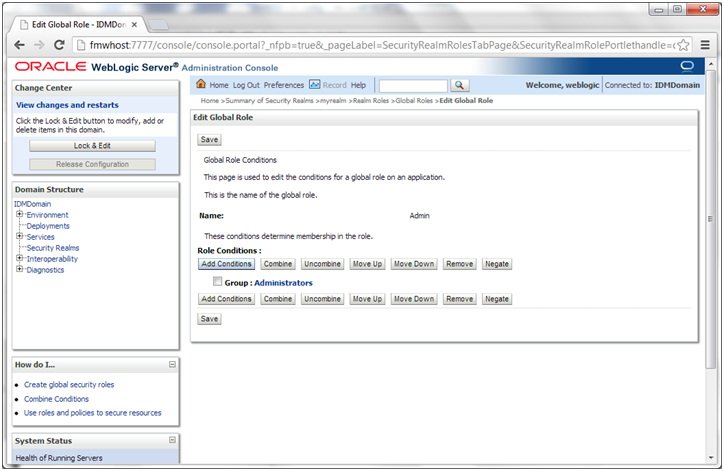
Task: Tick the Group Administrators checkbox
Action: 217,281
